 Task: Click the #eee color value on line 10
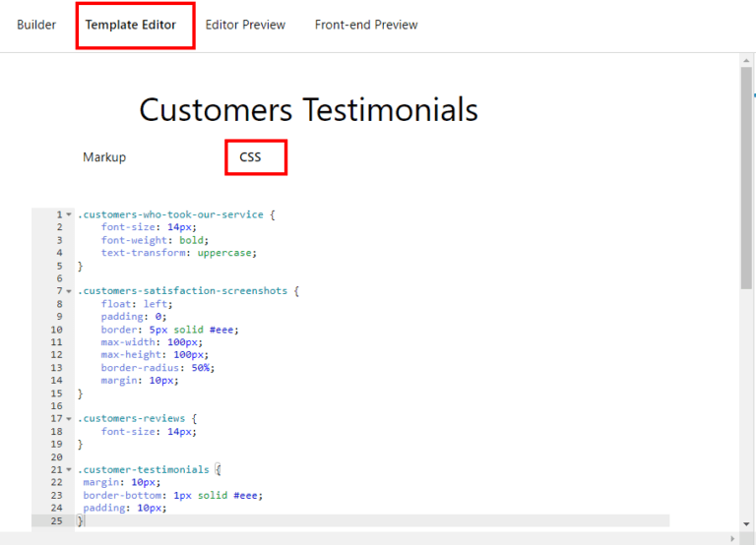221,330
